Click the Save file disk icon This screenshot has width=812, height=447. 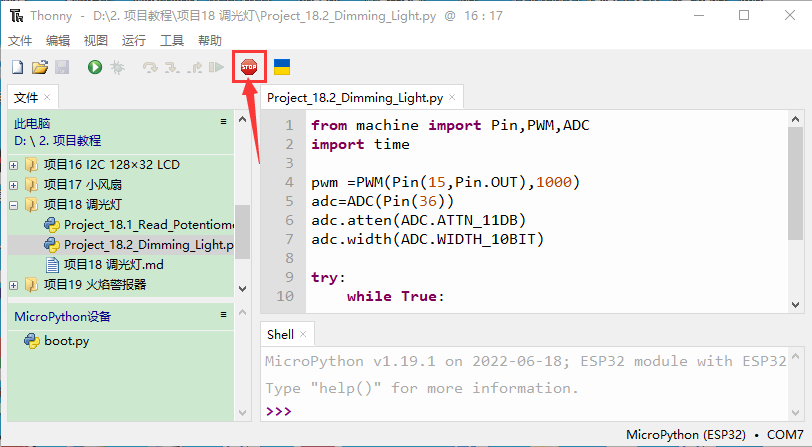point(61,67)
